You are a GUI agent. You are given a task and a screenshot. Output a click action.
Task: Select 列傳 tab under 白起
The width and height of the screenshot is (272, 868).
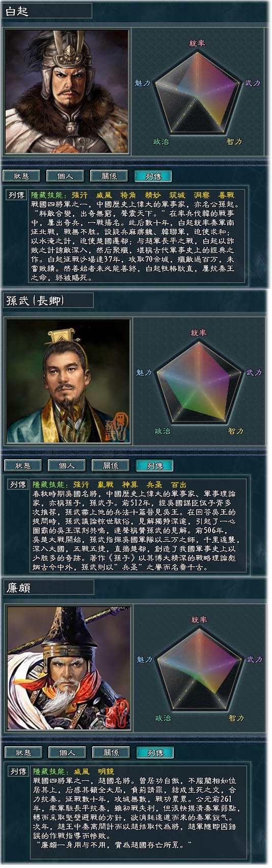click(153, 176)
